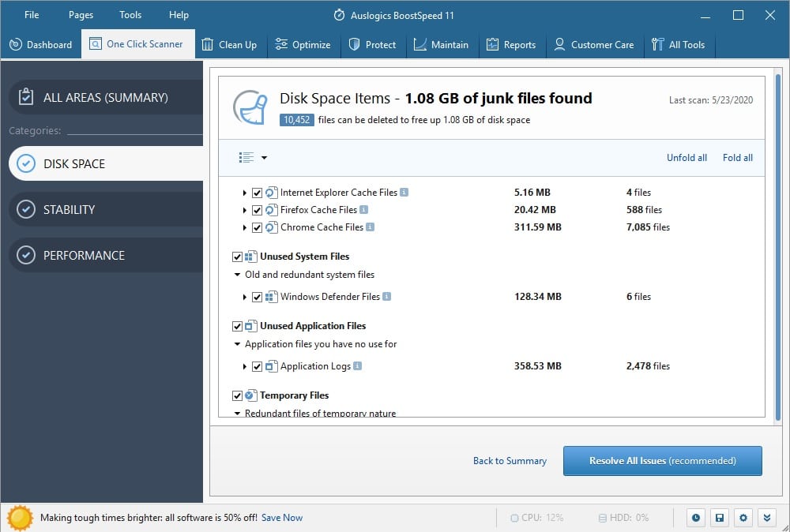Click the Stability checkmark circle icon
Screen dimensions: 790x532
(26, 209)
